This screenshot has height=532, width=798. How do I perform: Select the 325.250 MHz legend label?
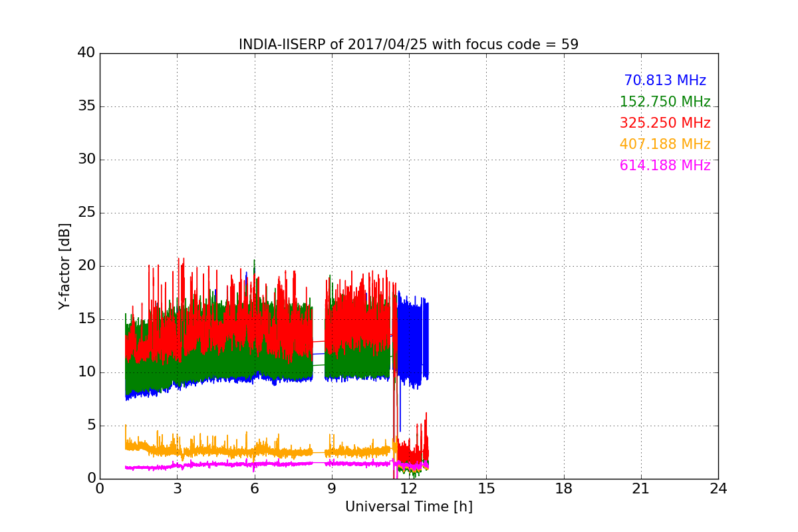point(665,123)
